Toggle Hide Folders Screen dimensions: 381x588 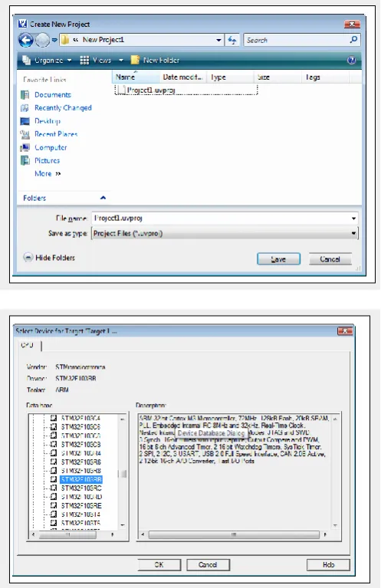click(x=49, y=258)
